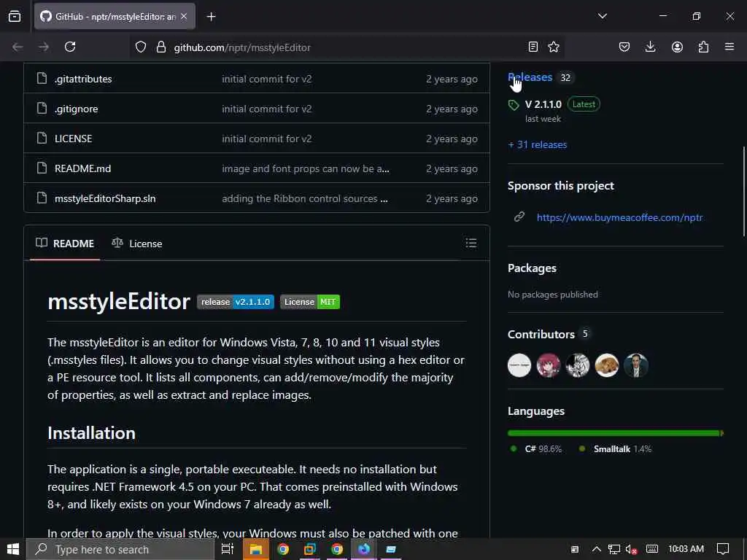Open Task View on the taskbar
The width and height of the screenshot is (747, 560).
(x=228, y=549)
